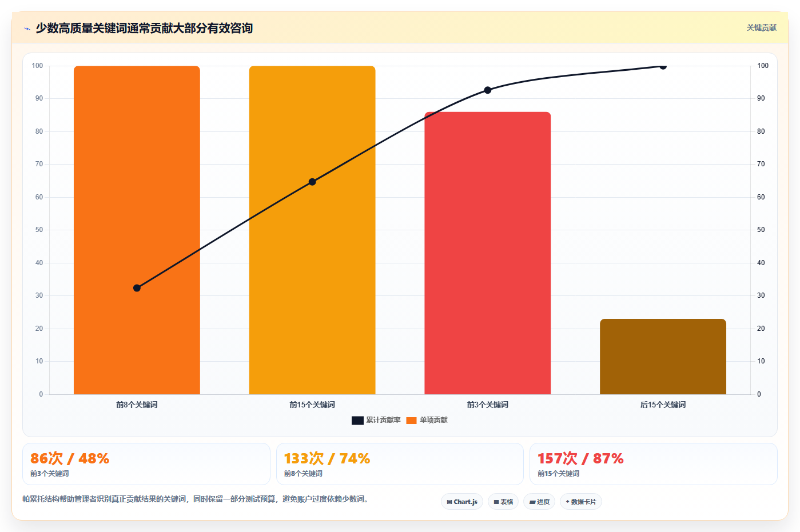The width and height of the screenshot is (800, 532).
Task: Toggle the 单项贡献 legend entry
Action: (427, 420)
